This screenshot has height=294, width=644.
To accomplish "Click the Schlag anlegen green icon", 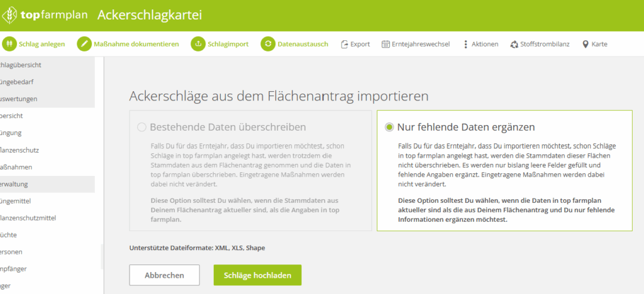I will [x=9, y=44].
